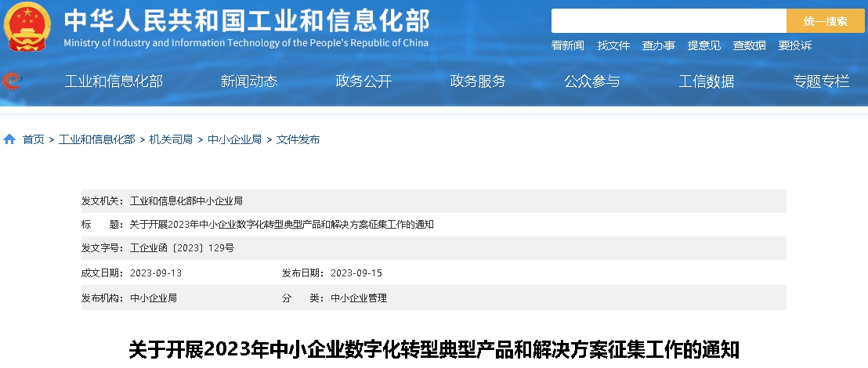Select the 发布日期 value 2023-09-15

356,272
